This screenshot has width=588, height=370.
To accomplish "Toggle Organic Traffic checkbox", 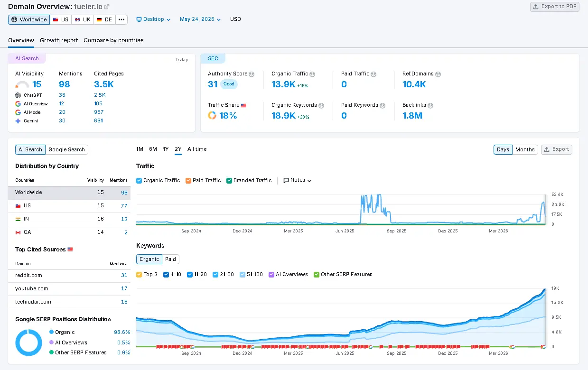I will [x=139, y=180].
